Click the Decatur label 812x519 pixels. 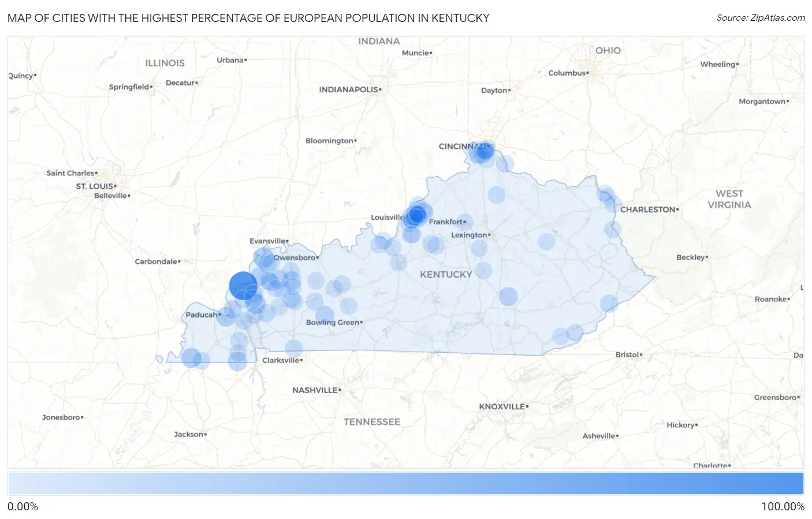point(180,83)
